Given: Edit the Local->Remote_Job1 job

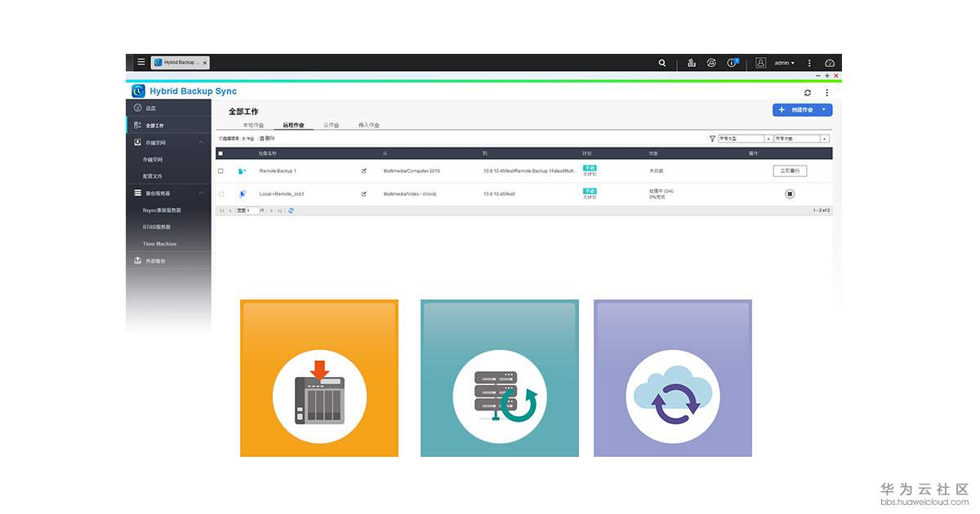Looking at the screenshot, I should point(364,194).
